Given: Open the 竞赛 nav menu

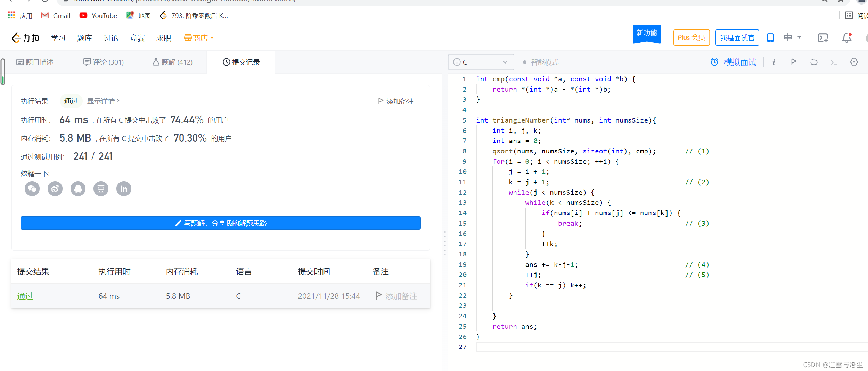Looking at the screenshot, I should point(137,38).
